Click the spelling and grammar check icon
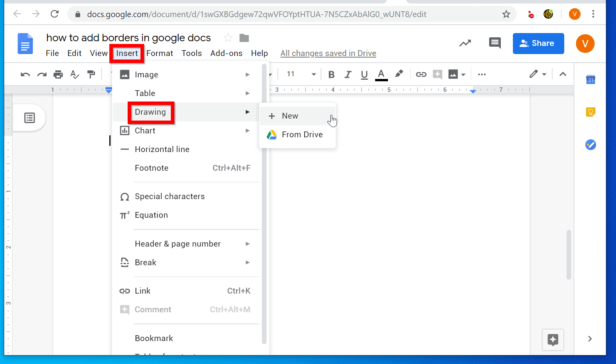The width and height of the screenshot is (616, 364). click(x=74, y=74)
